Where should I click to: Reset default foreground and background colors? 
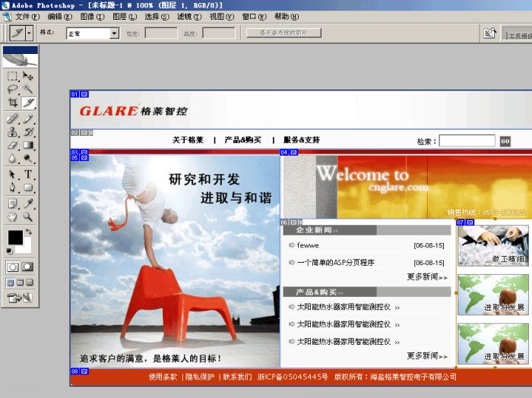pos(9,251)
